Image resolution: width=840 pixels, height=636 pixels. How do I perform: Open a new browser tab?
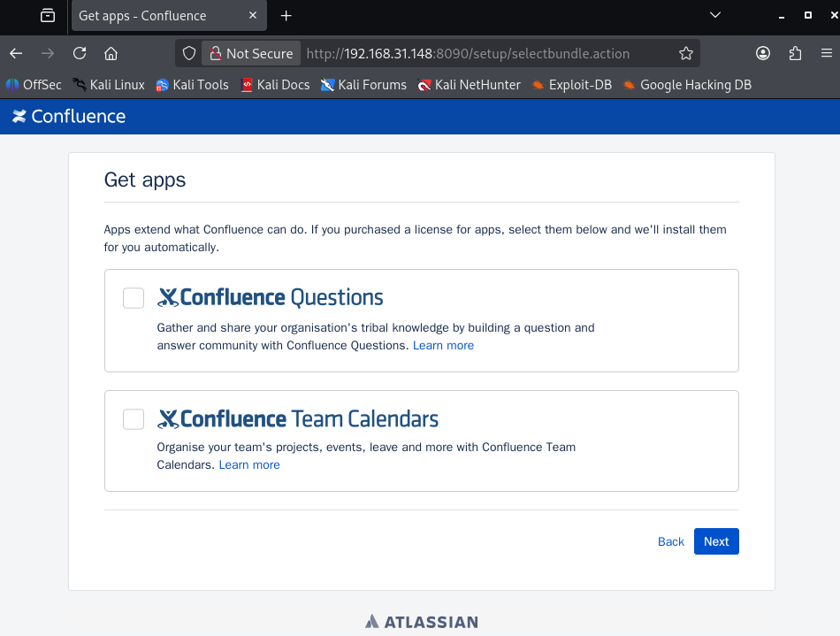285,15
